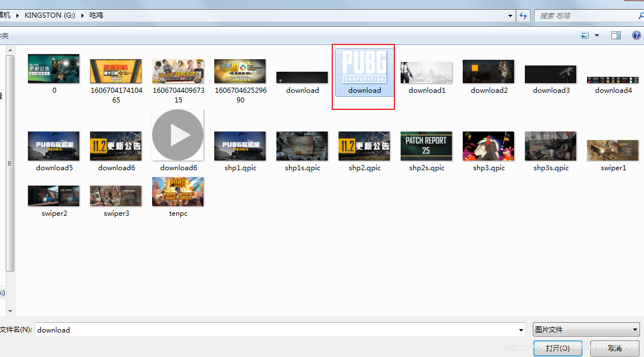
Task: Select the swiper1 image
Action: [x=613, y=156]
